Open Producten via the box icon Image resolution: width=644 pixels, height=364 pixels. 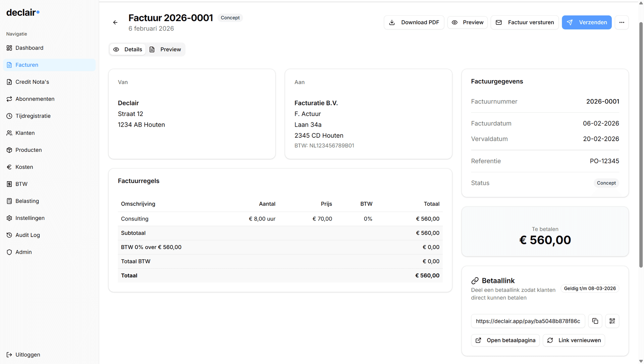(x=9, y=150)
